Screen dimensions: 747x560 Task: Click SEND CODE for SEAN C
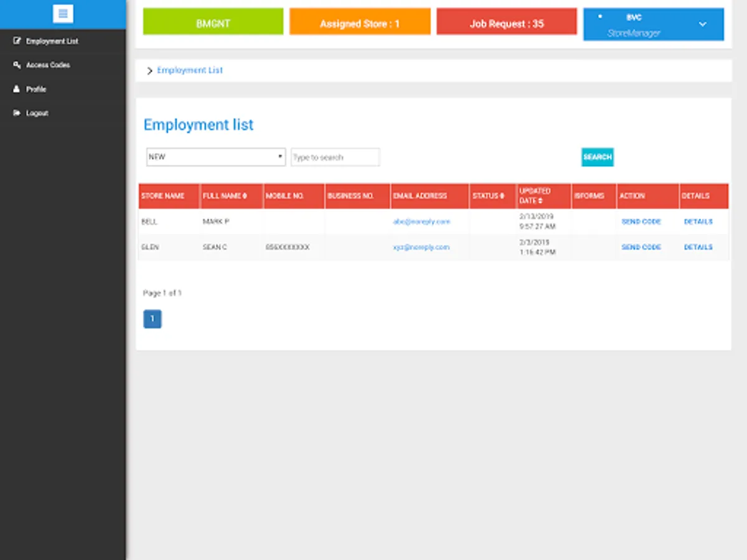641,247
